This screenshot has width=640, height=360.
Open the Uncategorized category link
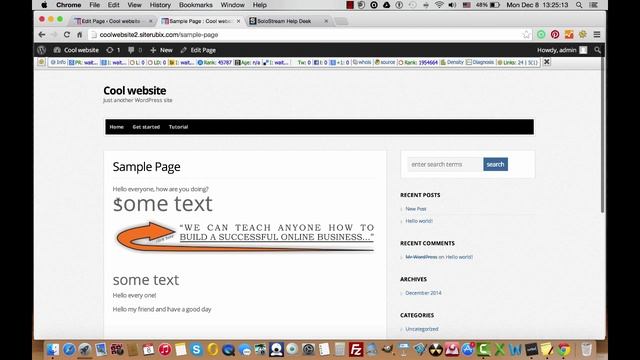pos(422,329)
